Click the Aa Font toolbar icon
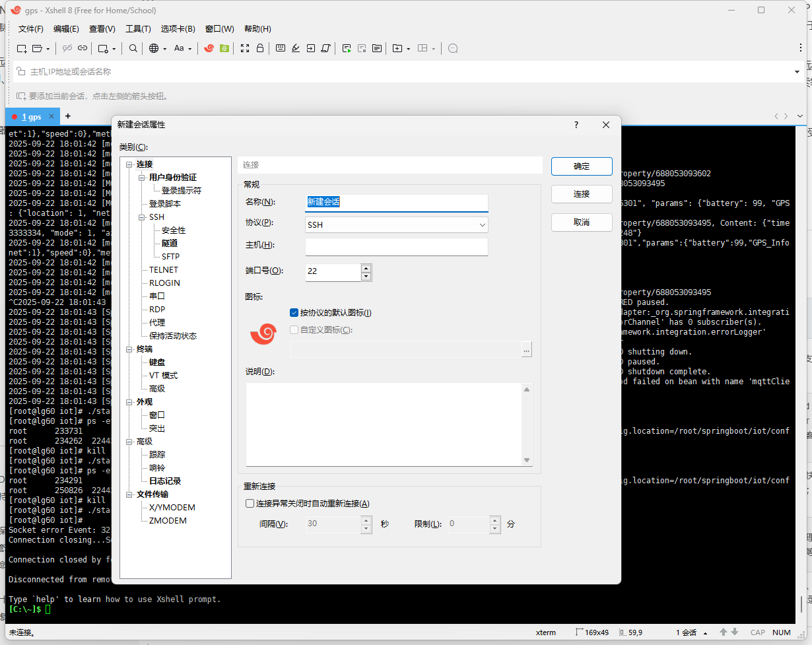812x645 pixels. pyautogui.click(x=179, y=48)
